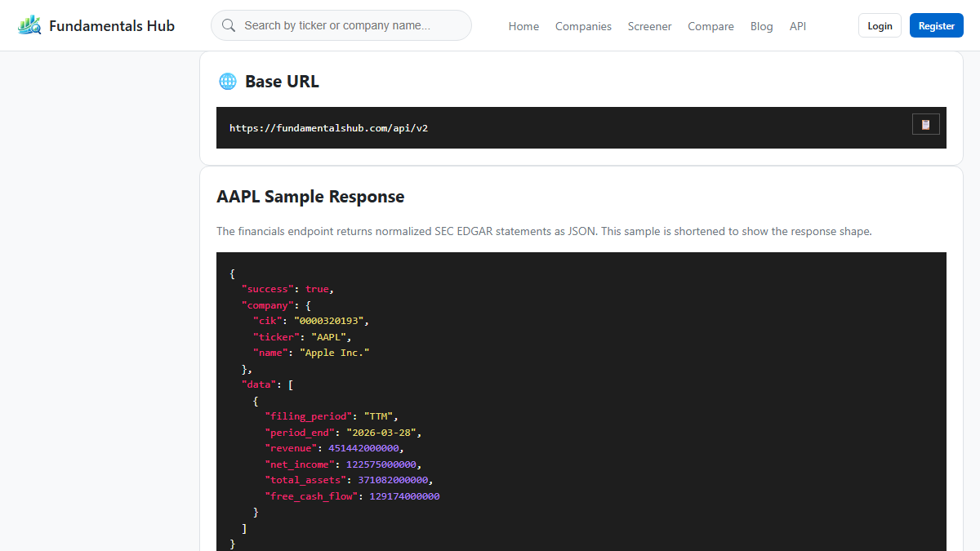The image size is (980, 551).
Task: Open the Screener nav item
Action: (650, 26)
